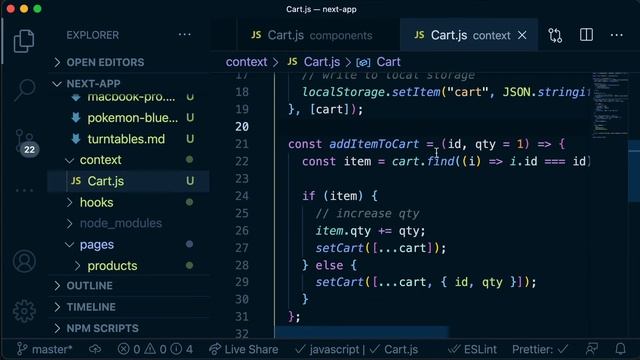Click the publish to cloud status icon
Image resolution: width=640 pixels, height=360 pixels.
coord(95,349)
